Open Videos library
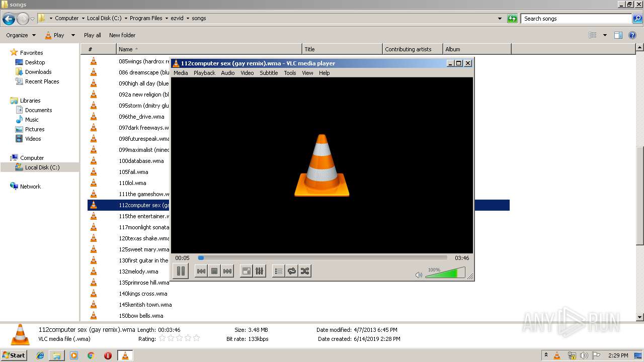 33,139
